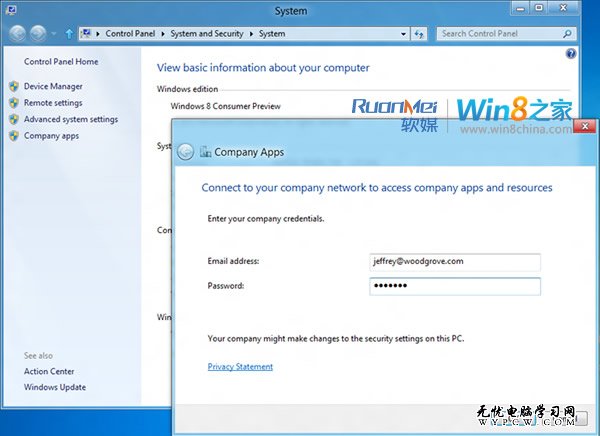Image resolution: width=600 pixels, height=436 pixels.
Task: Click shield icon beside Remote settings
Action: [x=14, y=103]
